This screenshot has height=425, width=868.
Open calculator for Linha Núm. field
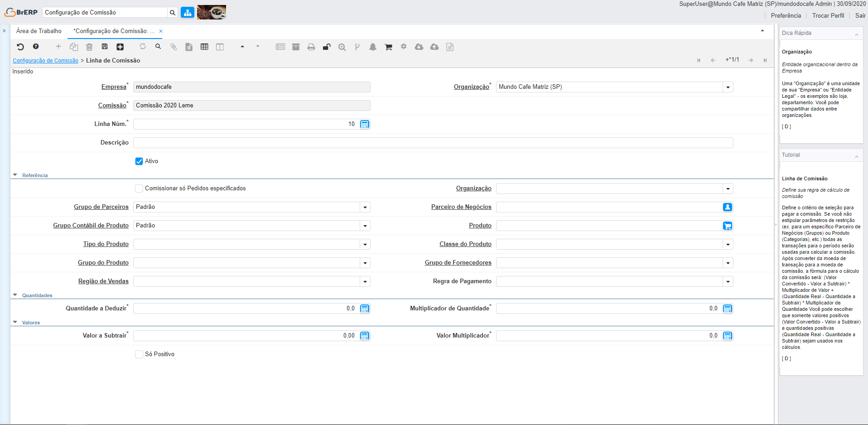coord(364,124)
